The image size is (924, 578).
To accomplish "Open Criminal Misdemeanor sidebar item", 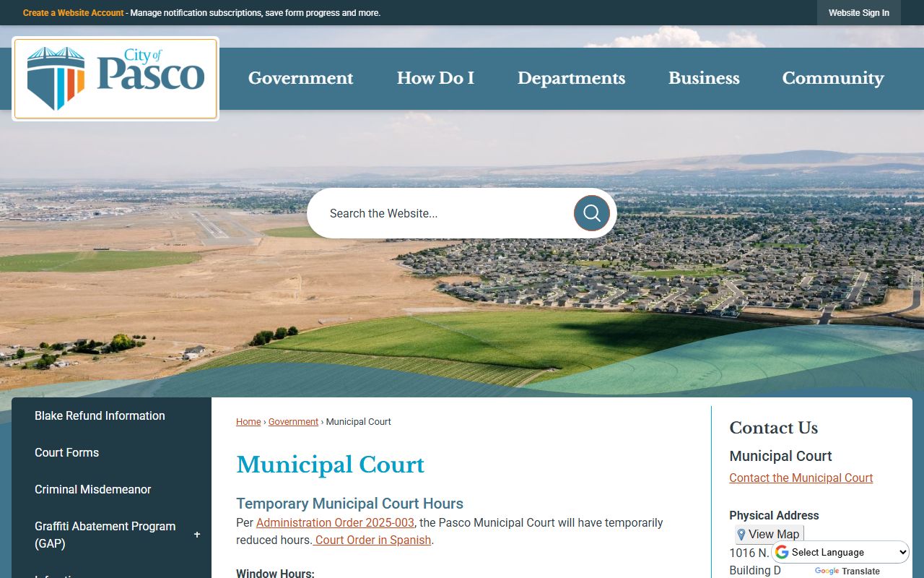I will tap(92, 489).
